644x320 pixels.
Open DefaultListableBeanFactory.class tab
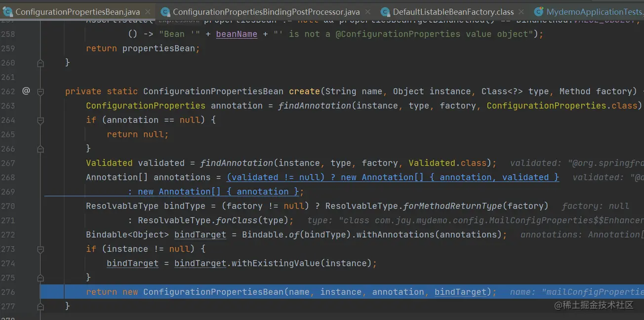[453, 11]
